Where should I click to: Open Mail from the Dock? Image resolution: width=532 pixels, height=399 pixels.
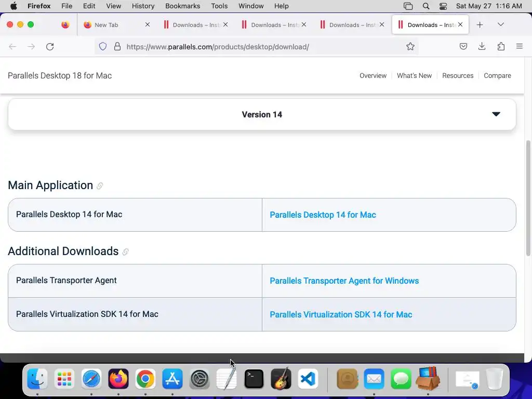[374, 379]
